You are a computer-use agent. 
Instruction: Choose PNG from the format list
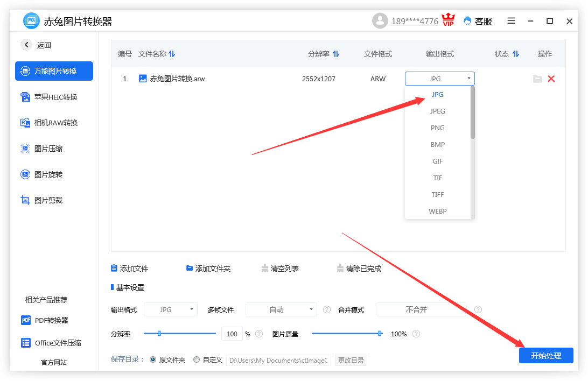click(x=438, y=128)
